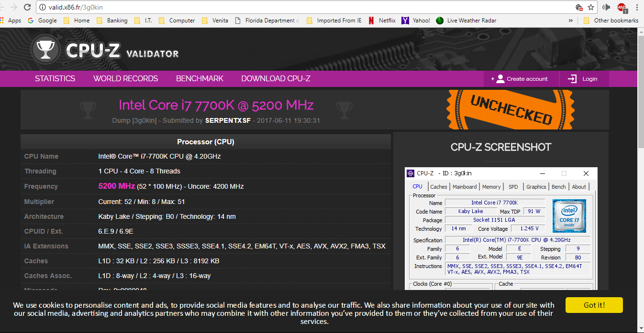The height and width of the screenshot is (333, 644).
Task: Open the Yahoo! bookmark
Action: (x=416, y=21)
